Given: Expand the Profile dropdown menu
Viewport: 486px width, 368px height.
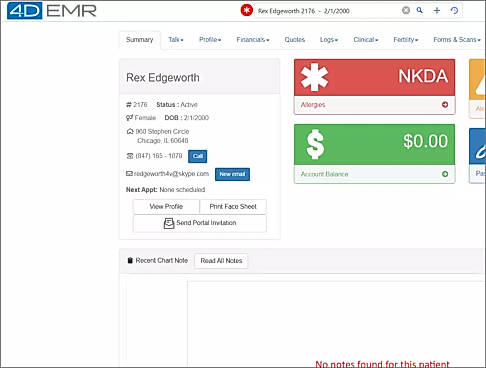Looking at the screenshot, I should coord(210,40).
